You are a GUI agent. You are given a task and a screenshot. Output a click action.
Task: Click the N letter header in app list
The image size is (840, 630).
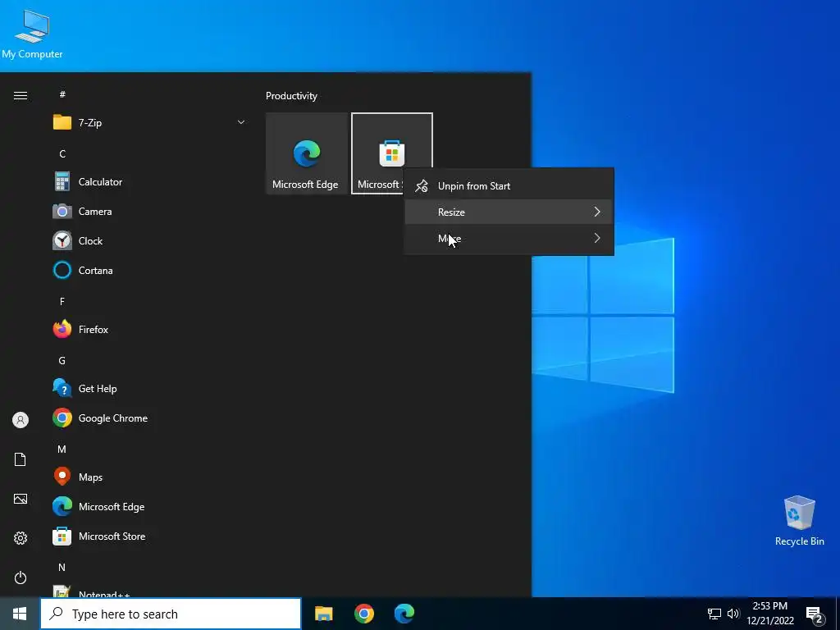[62, 568]
